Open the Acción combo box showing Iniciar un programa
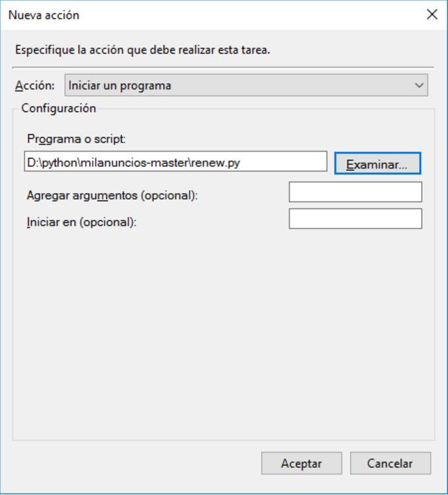Viewport: 448px width, 495px height. point(246,85)
